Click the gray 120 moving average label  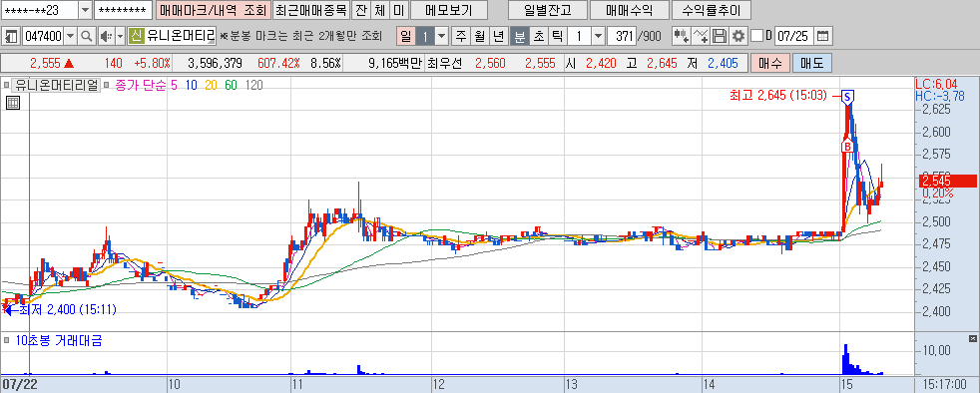tap(254, 85)
